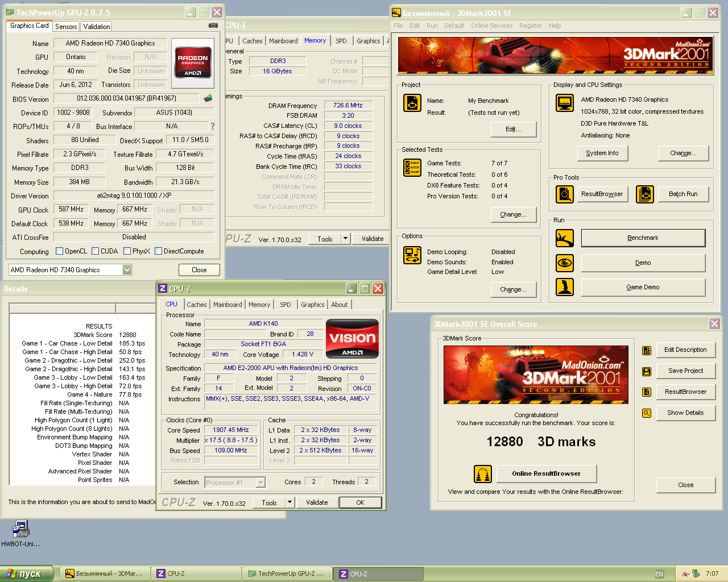Image resolution: width=728 pixels, height=582 pixels.
Task: Click the system tray network icon
Action: click(696, 573)
